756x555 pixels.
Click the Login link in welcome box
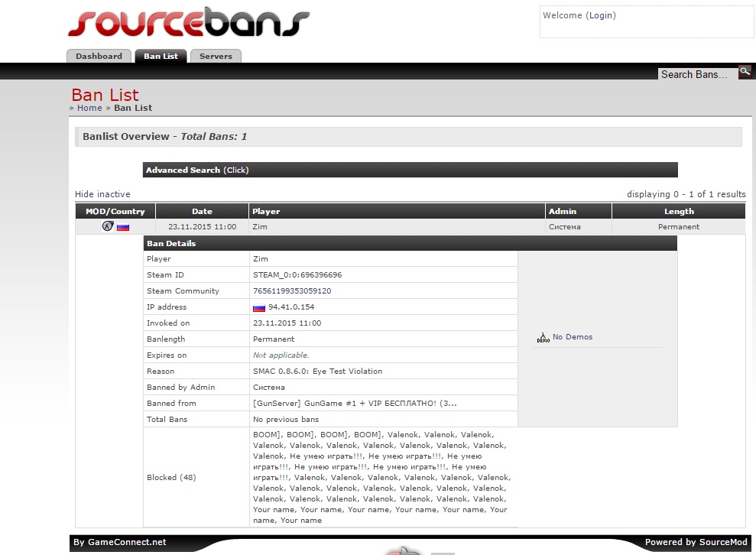601,15
